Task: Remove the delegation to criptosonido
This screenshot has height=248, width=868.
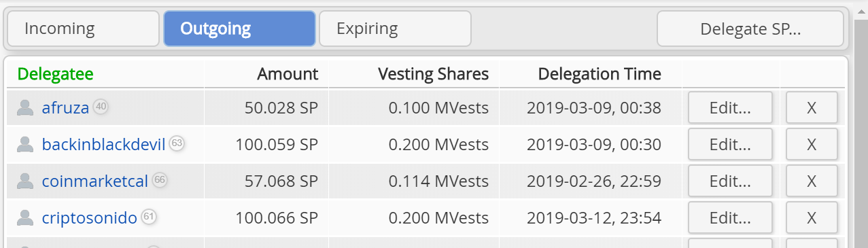Action: coord(812,217)
